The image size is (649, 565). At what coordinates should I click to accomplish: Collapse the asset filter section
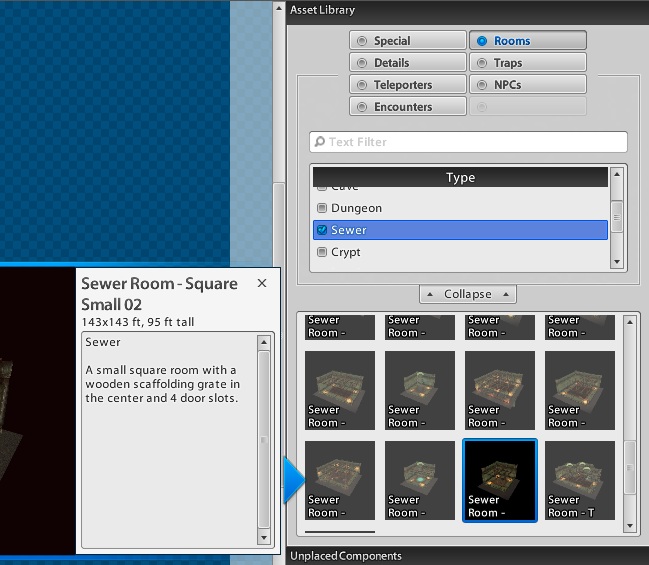click(x=468, y=294)
